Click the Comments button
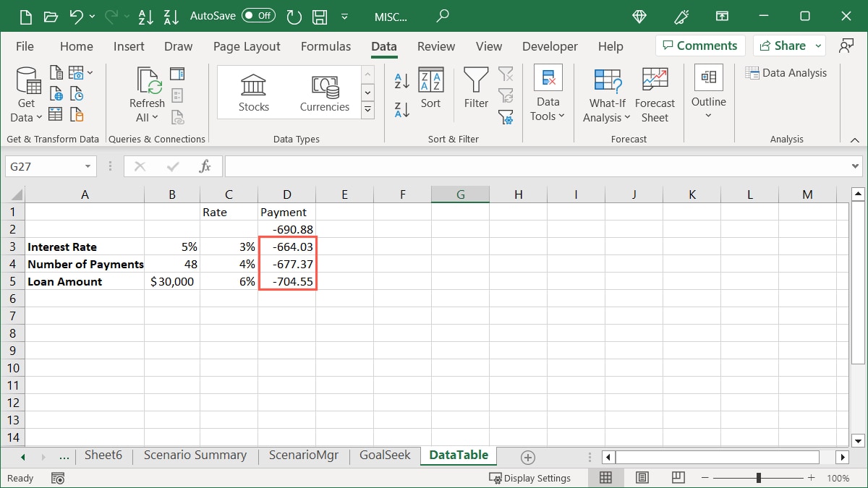Image resolution: width=868 pixels, height=488 pixels. (x=699, y=45)
